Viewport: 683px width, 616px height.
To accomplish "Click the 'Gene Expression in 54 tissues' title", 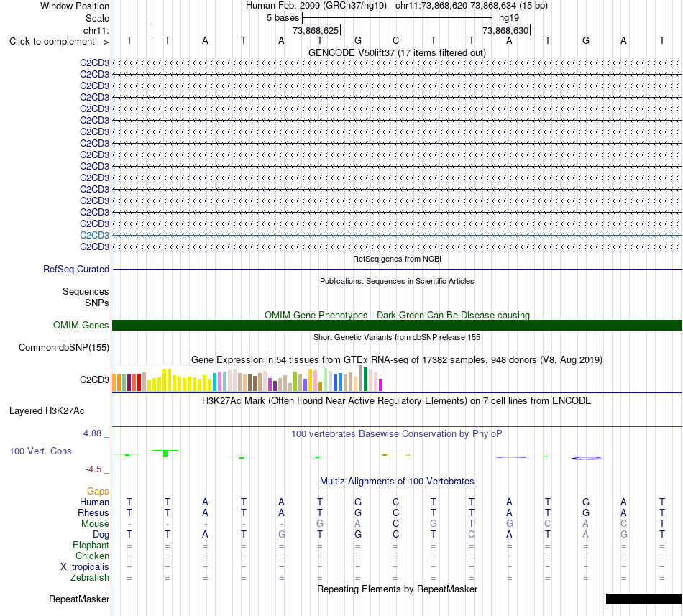I will tap(397, 360).
